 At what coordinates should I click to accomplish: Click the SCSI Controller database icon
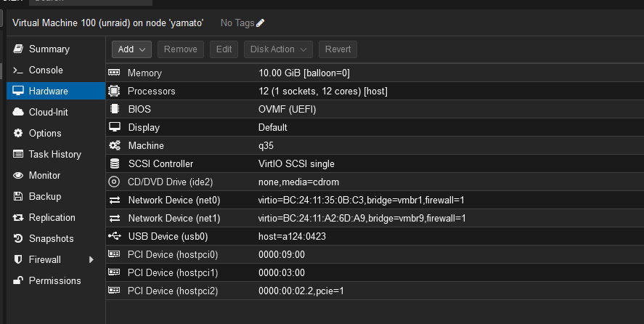click(115, 163)
